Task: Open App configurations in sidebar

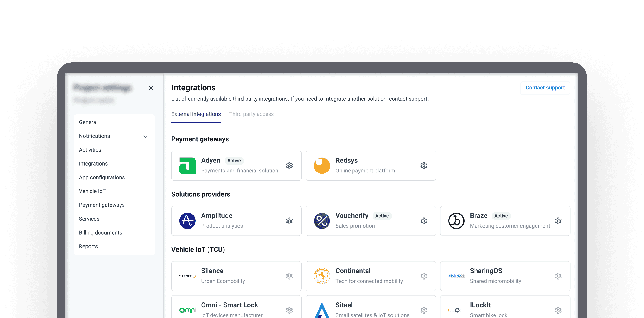Action: coord(102,177)
